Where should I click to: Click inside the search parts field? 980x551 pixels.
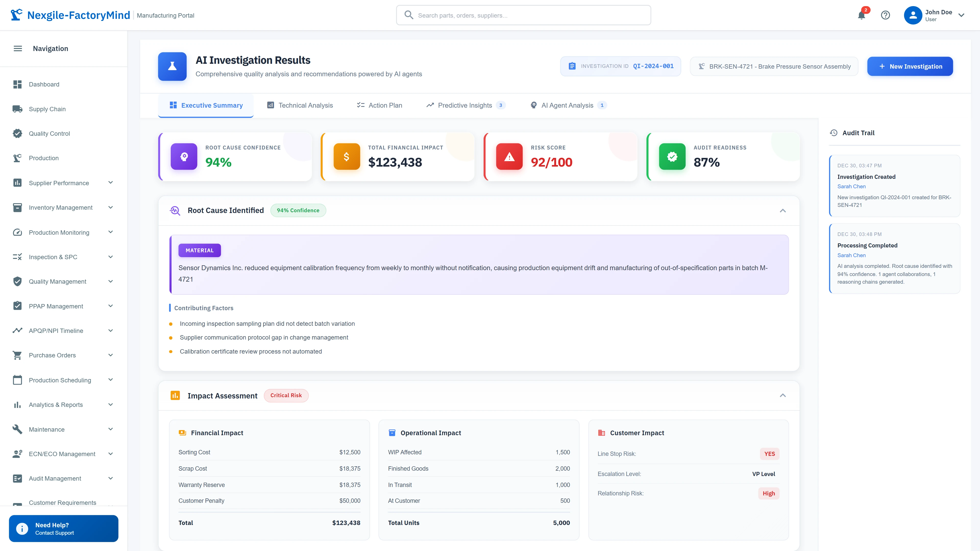coord(523,15)
